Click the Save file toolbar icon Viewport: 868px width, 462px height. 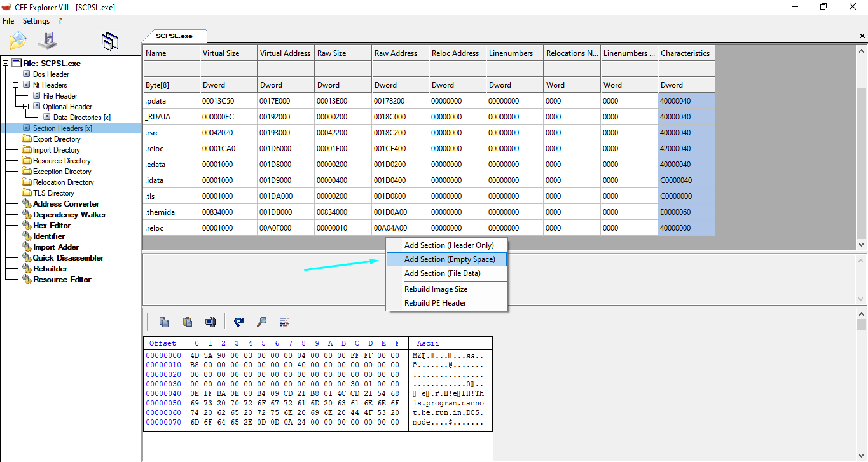(x=48, y=41)
